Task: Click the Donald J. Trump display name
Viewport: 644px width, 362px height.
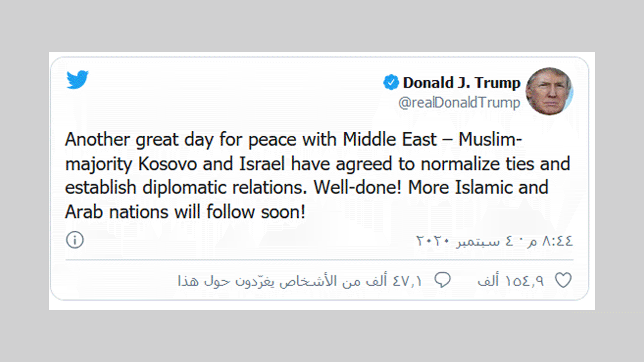Action: (x=461, y=82)
